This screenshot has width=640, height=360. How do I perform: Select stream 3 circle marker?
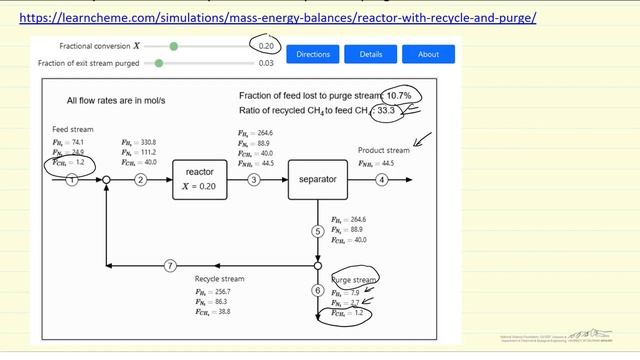pos(254,180)
